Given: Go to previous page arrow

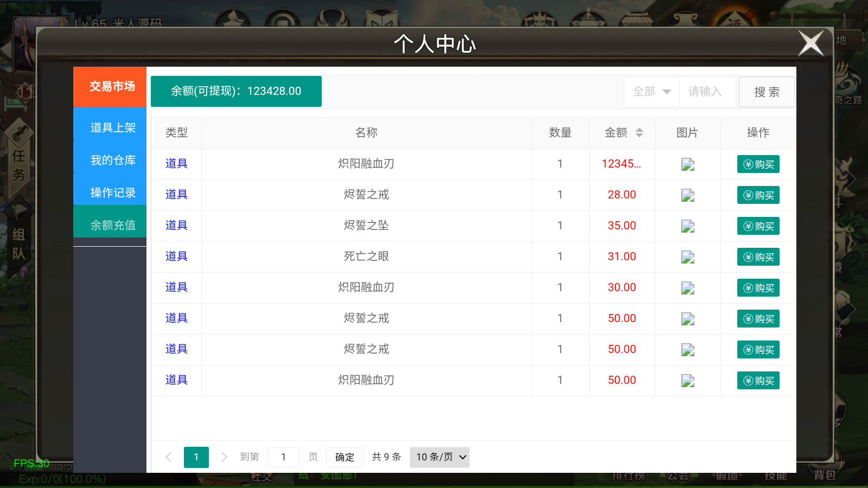Looking at the screenshot, I should click(169, 457).
